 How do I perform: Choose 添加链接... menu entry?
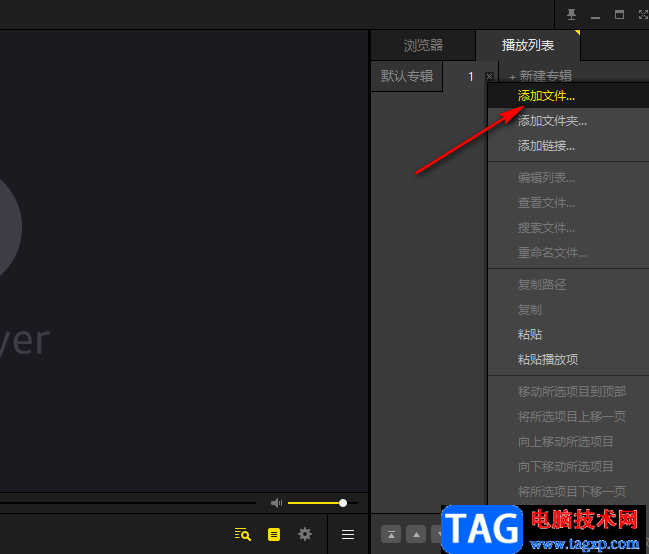pyautogui.click(x=568, y=146)
